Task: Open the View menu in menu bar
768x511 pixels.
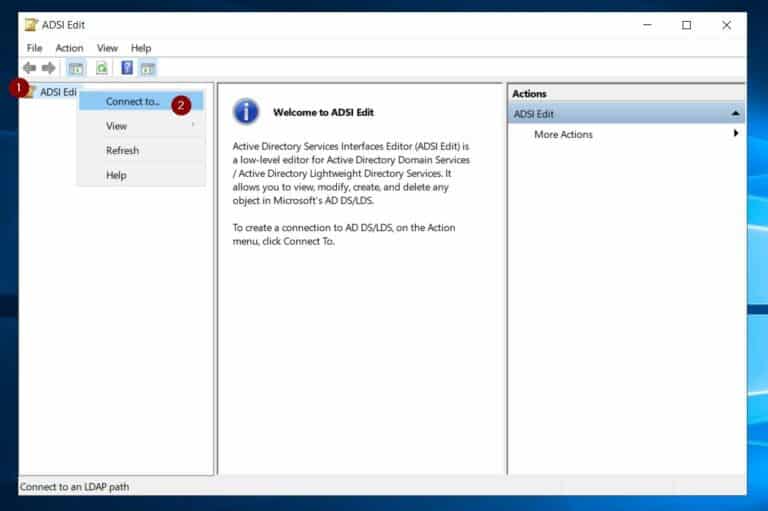Action: pyautogui.click(x=107, y=48)
